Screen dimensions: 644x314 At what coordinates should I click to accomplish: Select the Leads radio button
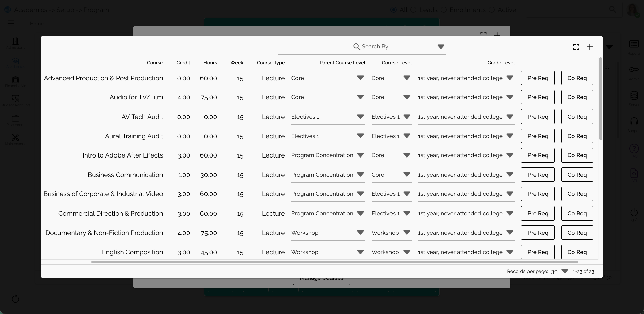click(x=413, y=10)
